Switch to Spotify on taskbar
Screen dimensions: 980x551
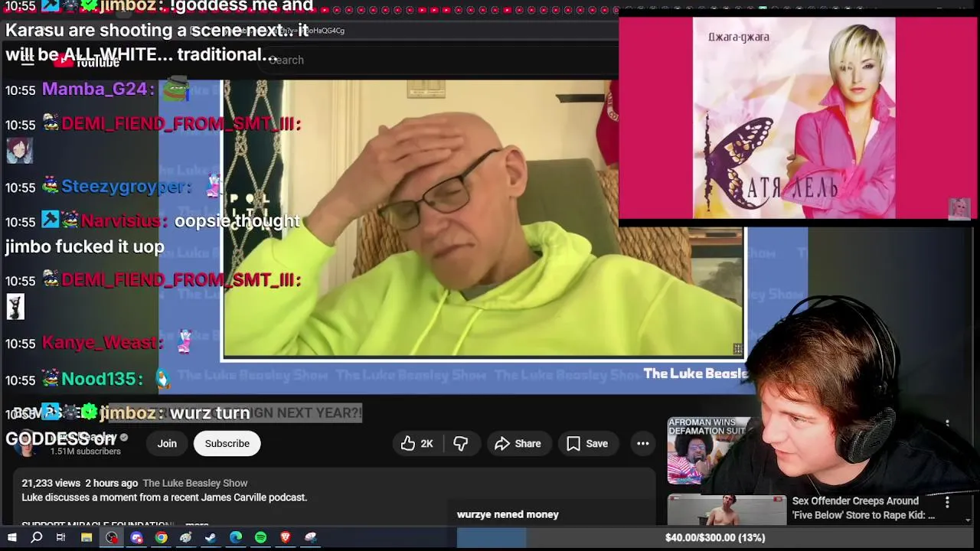pyautogui.click(x=260, y=538)
